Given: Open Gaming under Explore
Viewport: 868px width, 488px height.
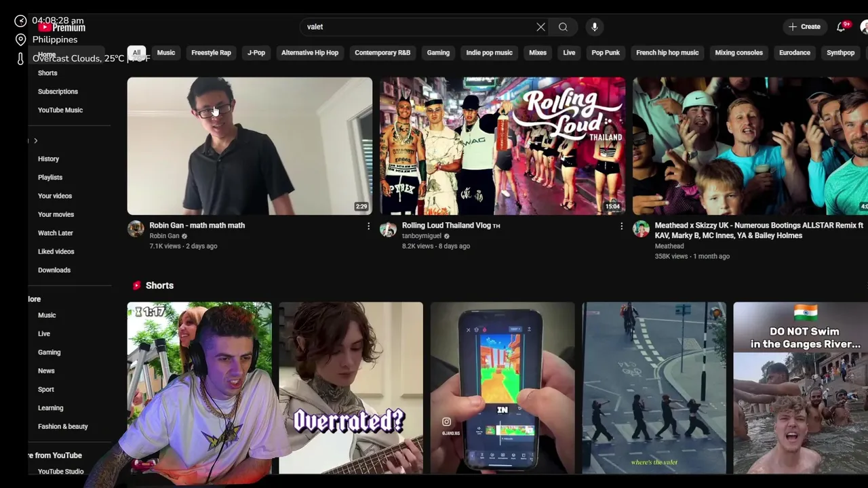Looking at the screenshot, I should pyautogui.click(x=50, y=352).
